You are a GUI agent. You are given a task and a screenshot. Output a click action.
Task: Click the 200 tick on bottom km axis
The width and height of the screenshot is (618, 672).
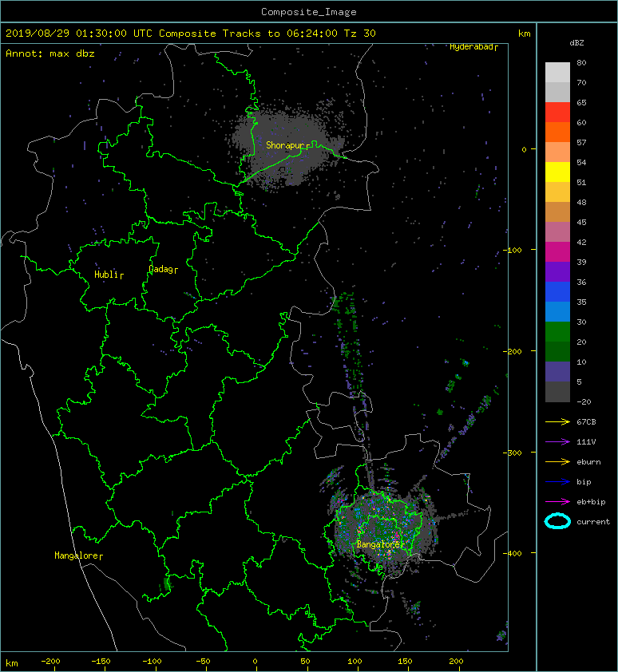(456, 662)
